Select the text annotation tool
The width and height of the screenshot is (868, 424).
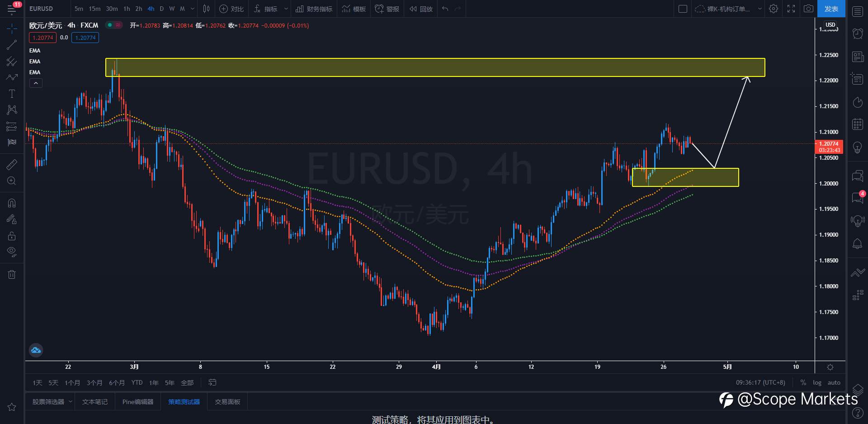point(12,94)
